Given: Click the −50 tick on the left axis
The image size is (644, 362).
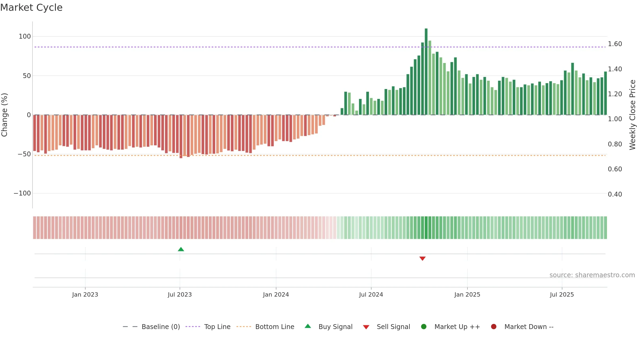Looking at the screenshot, I should 24,154.
